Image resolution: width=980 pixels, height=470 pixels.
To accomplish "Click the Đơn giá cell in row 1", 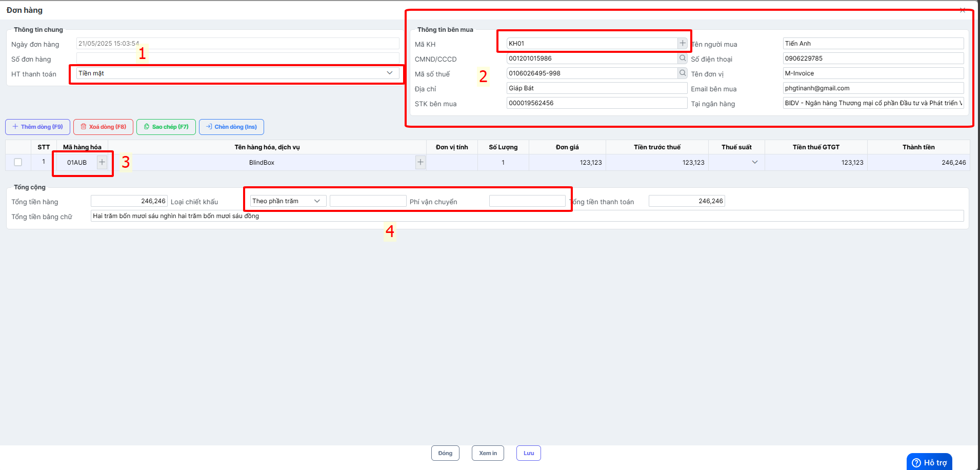I will pos(567,162).
